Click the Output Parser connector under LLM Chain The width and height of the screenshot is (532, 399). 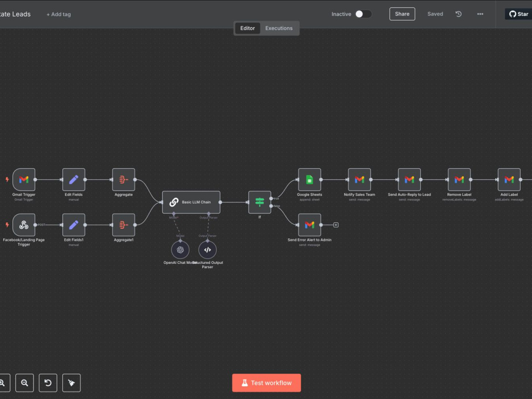pyautogui.click(x=209, y=214)
